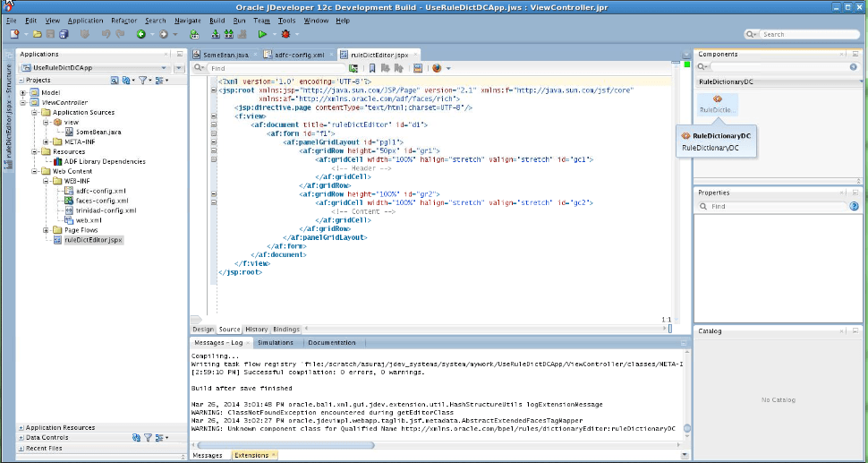Click the log panel horizontal scrollbar
This screenshot has width=868, height=463.
click(x=286, y=445)
